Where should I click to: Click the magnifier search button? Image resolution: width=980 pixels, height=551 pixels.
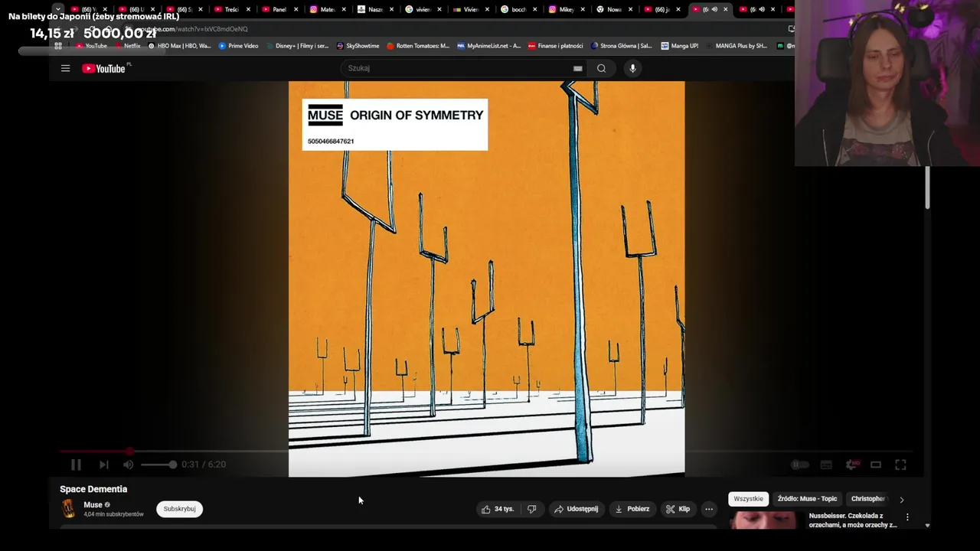[602, 68]
